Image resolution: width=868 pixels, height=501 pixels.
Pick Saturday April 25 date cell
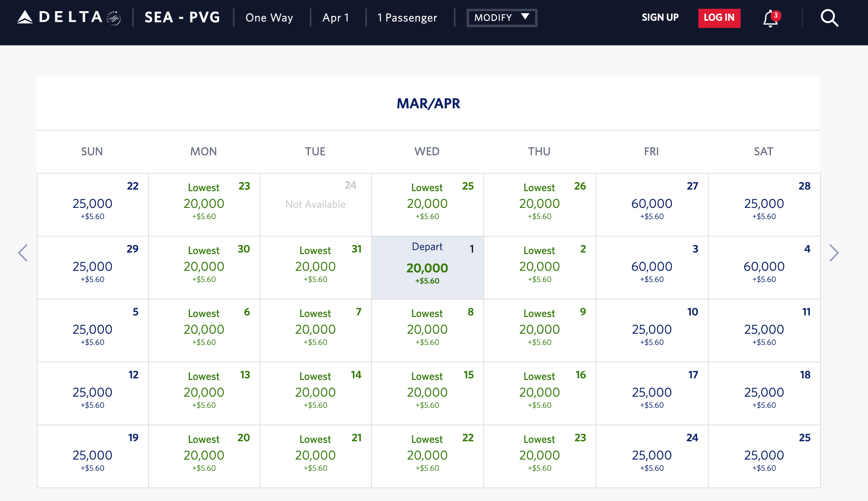pyautogui.click(x=764, y=456)
